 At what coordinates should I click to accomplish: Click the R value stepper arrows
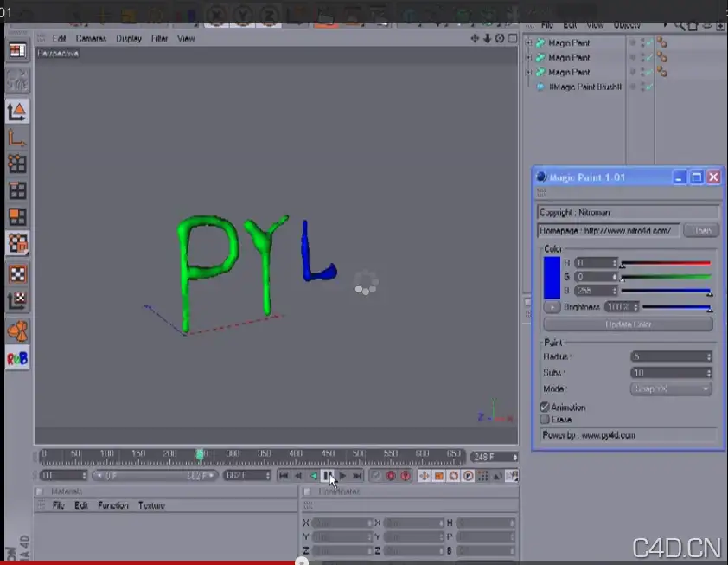click(x=614, y=263)
